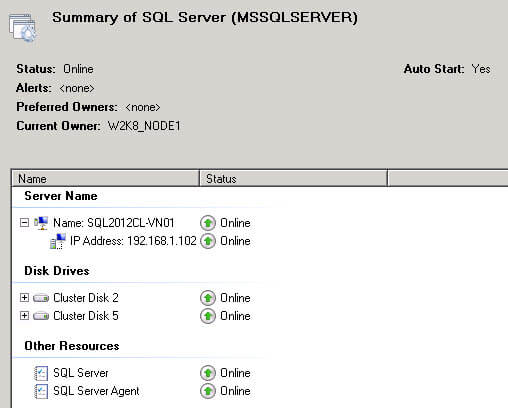Click the Server Name group heading
The height and width of the screenshot is (408, 508).
61,196
